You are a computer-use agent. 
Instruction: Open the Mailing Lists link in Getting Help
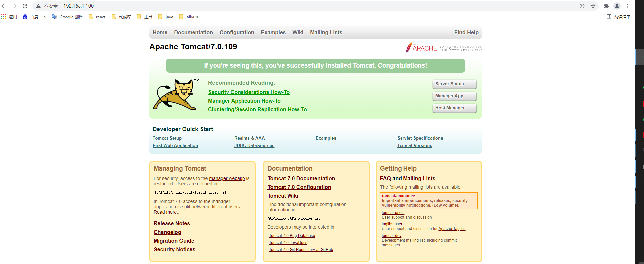(x=419, y=178)
